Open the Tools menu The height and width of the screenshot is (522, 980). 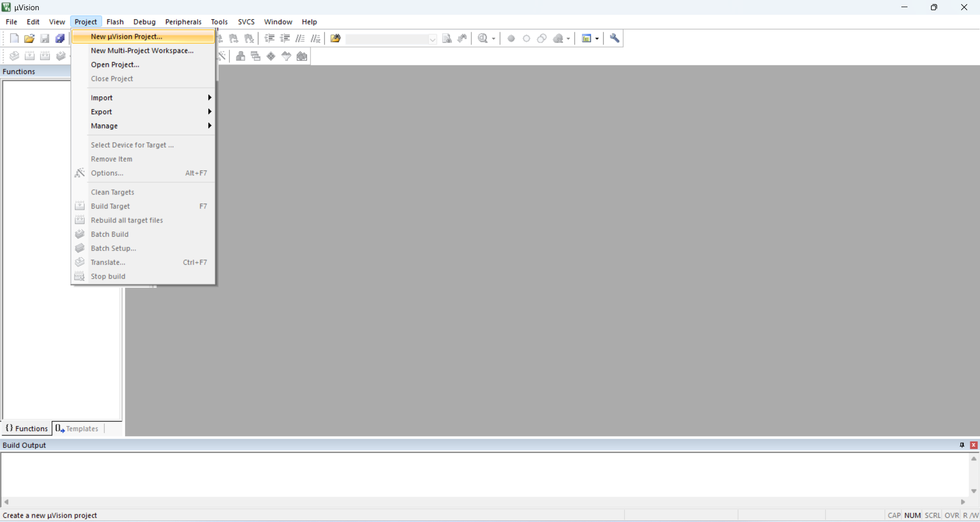tap(219, 21)
